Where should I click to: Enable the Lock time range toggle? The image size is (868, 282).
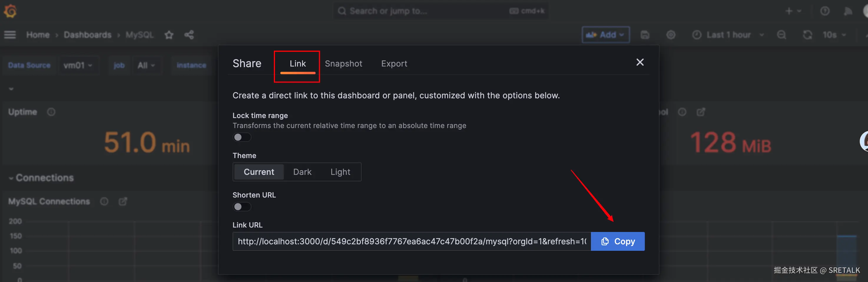tap(242, 137)
